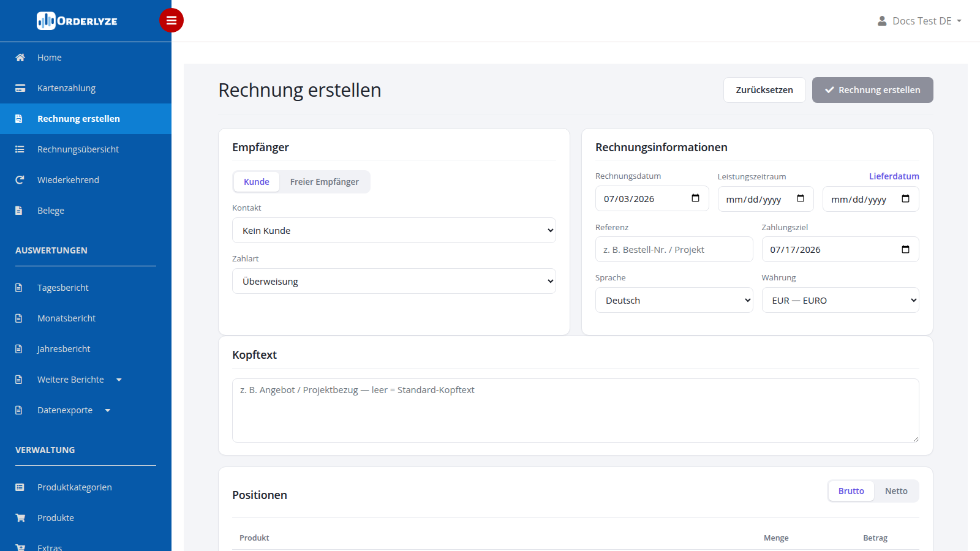Open the Rechnungsdatum calendar picker icon
Image resolution: width=980 pixels, height=551 pixels.
695,198
